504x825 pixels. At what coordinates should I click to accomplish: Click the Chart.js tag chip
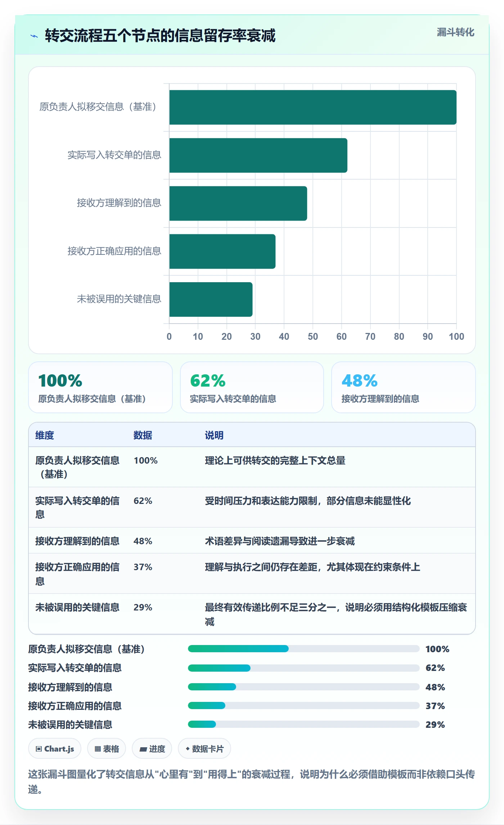click(x=55, y=749)
